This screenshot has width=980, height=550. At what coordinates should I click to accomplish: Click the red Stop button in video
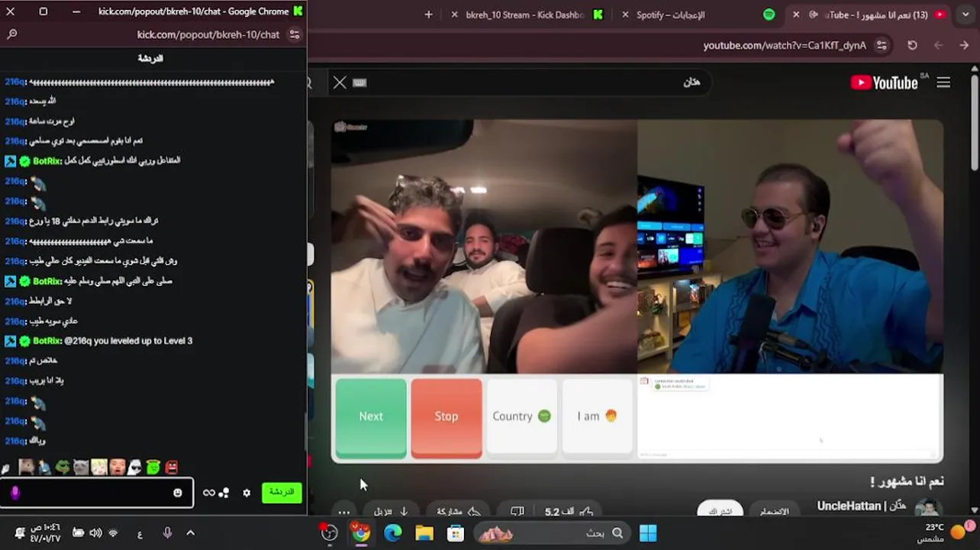[446, 416]
